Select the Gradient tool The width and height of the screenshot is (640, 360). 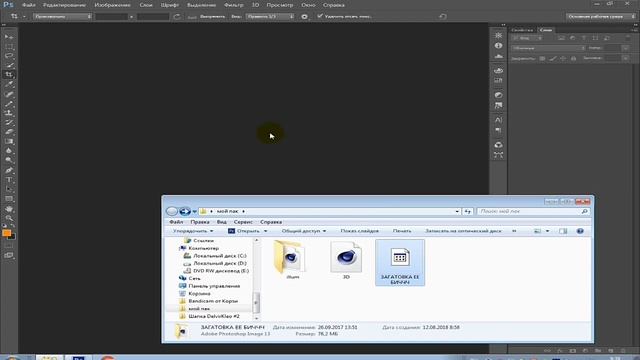[x=9, y=142]
